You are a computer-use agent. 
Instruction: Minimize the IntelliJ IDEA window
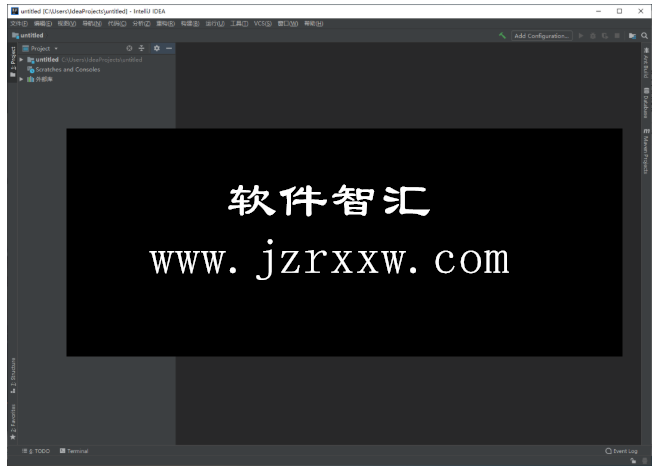point(599,11)
